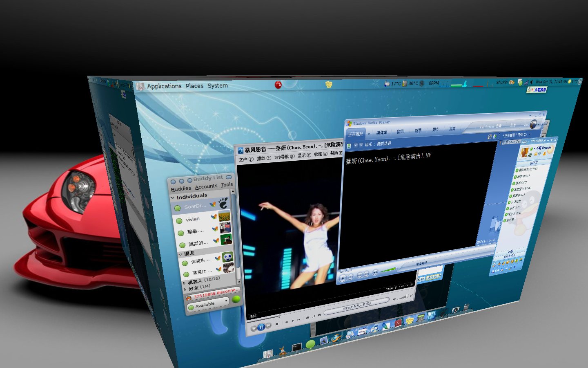Click the green status icon beside Available
Screen dimensions: 588x368
(236, 299)
